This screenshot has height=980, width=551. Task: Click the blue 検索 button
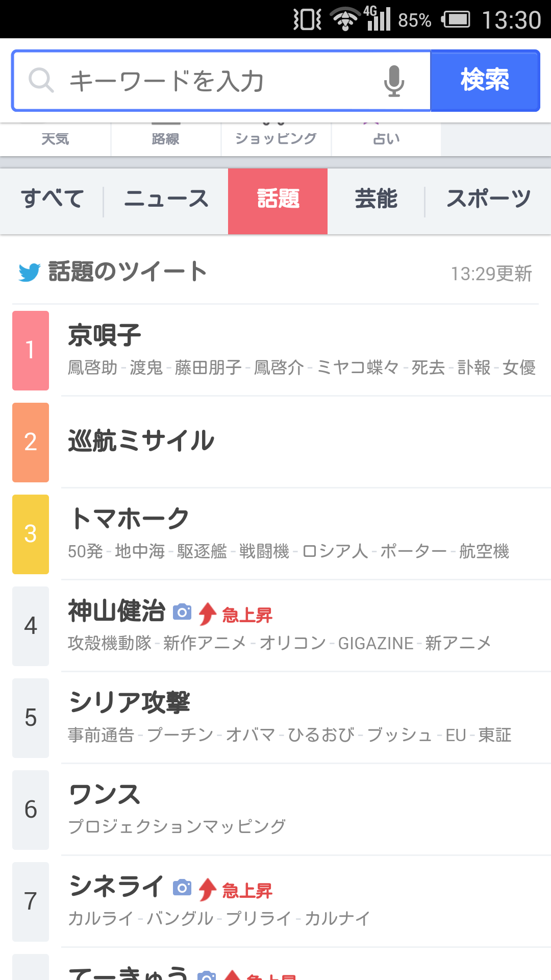click(x=485, y=81)
